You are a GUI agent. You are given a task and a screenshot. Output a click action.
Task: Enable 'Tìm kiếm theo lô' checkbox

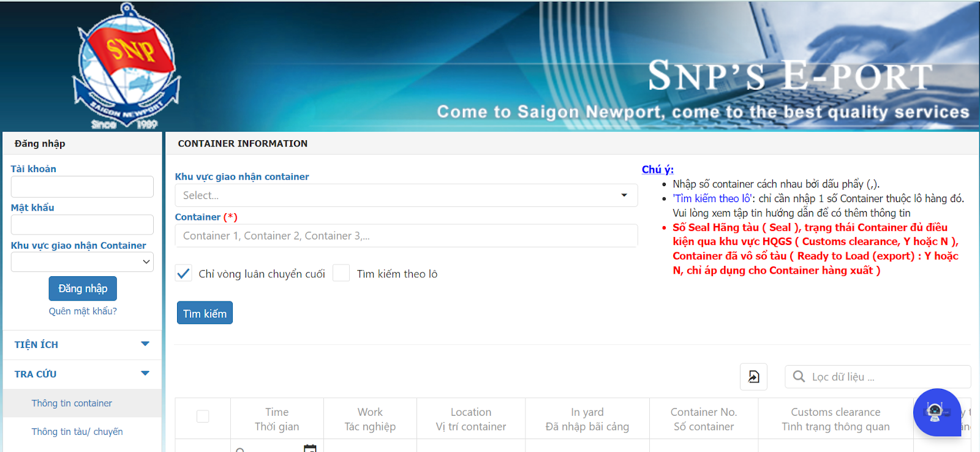tap(341, 273)
